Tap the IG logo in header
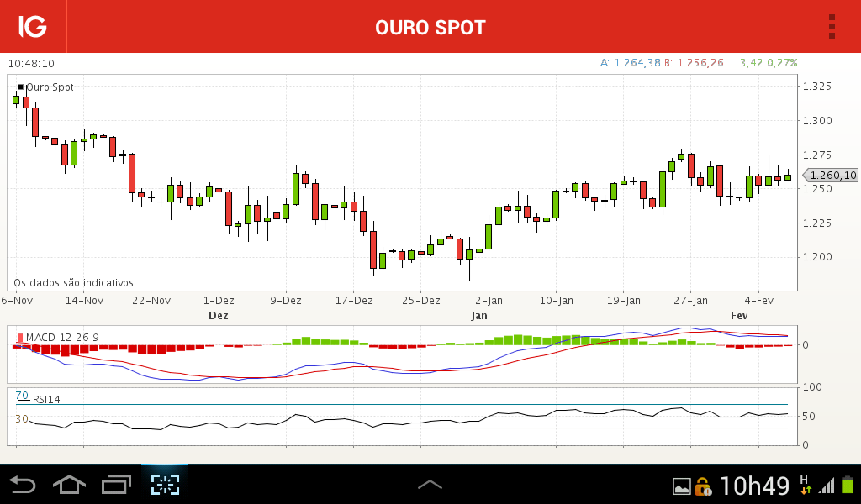The image size is (861, 504). point(33,26)
